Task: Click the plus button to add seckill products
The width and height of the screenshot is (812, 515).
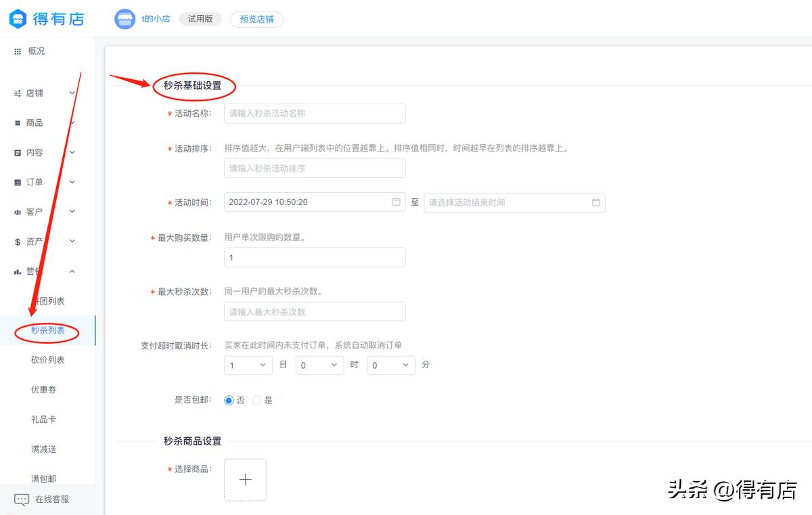Action: coord(246,480)
